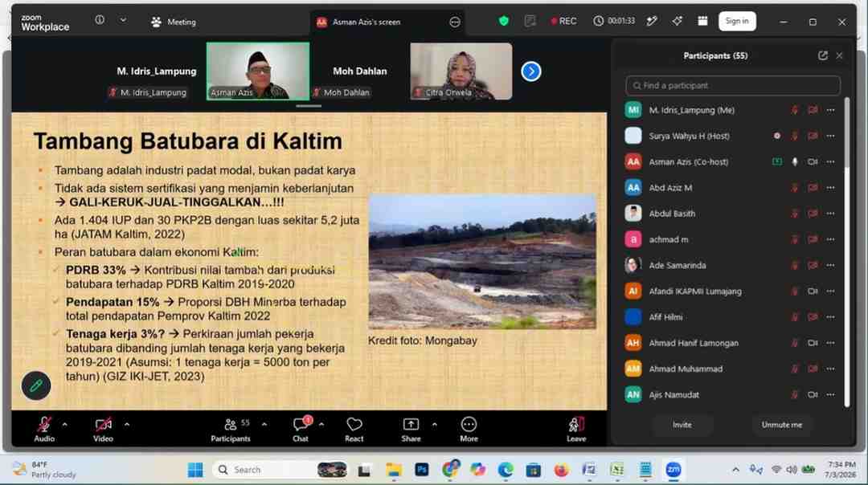Viewport: 868px width, 485px height.
Task: Click Surya Wahyu H recording indicator icon
Action: (777, 136)
